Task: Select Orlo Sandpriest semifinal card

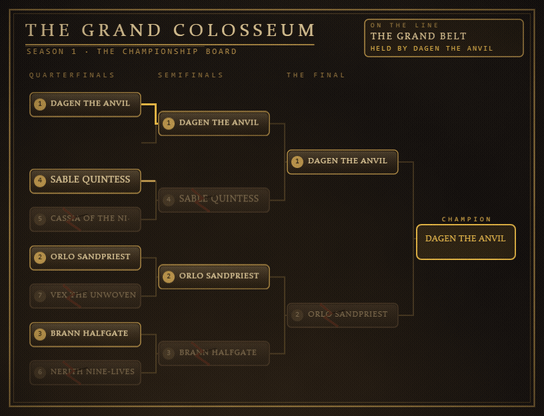Action: pyautogui.click(x=214, y=277)
